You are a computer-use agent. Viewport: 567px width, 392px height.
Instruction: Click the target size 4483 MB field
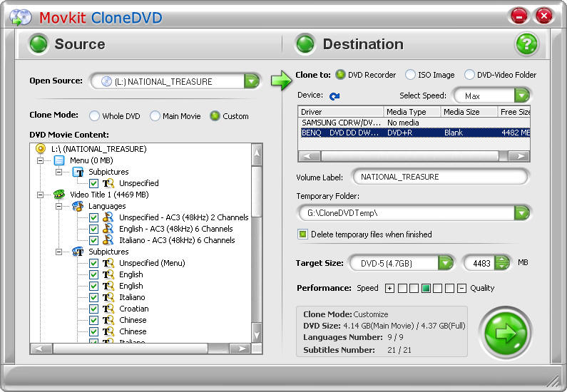click(481, 263)
